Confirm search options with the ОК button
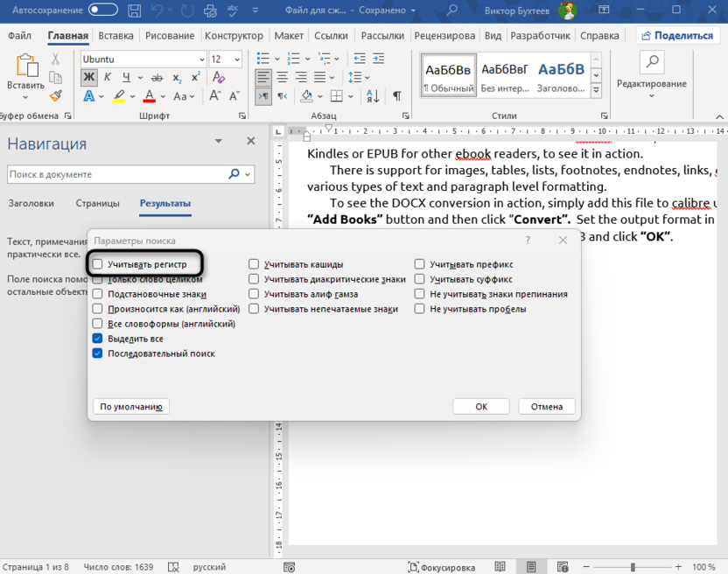Image resolution: width=728 pixels, height=574 pixels. 481,406
